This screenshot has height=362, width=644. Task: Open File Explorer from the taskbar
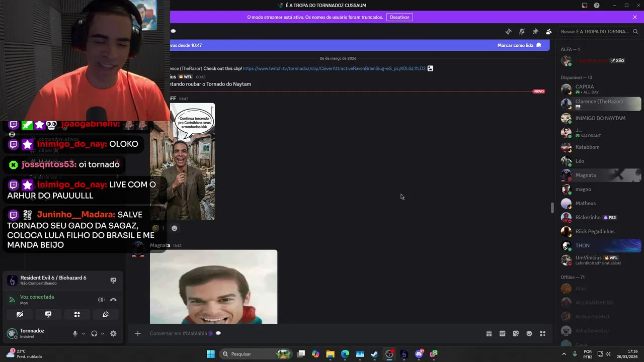pyautogui.click(x=330, y=354)
